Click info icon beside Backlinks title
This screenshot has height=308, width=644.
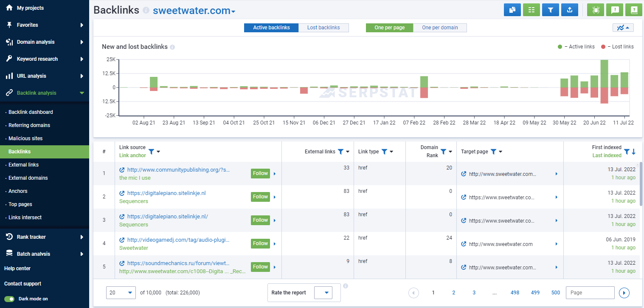(146, 10)
